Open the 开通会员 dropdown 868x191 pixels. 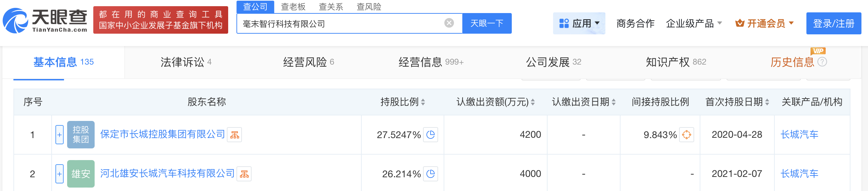(764, 23)
